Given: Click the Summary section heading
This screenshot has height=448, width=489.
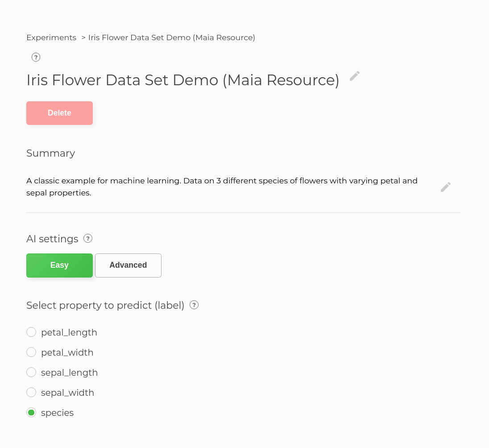Looking at the screenshot, I should coord(50,153).
